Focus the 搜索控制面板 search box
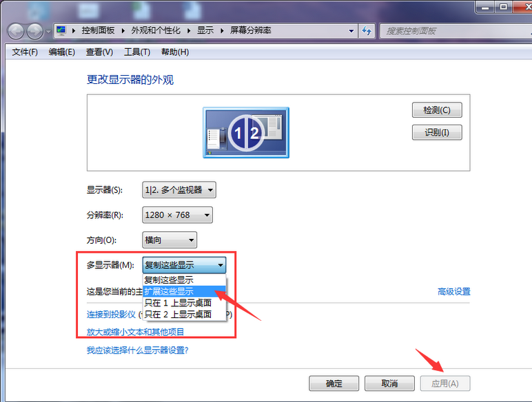The height and width of the screenshot is (402, 532). [x=455, y=31]
